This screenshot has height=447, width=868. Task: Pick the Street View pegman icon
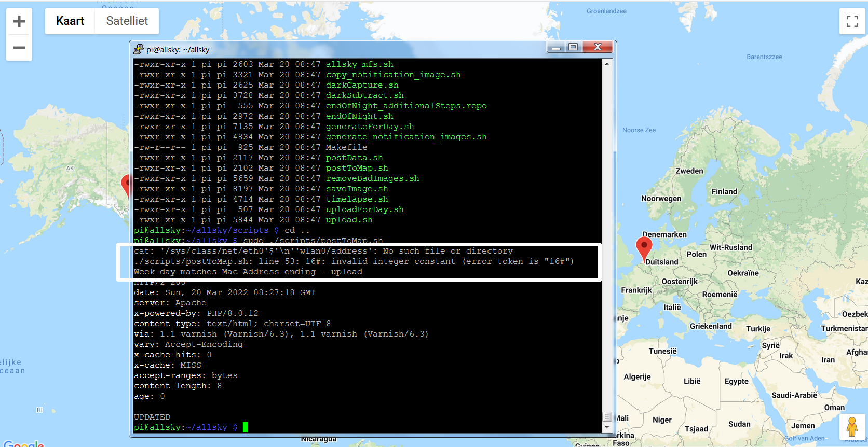852,427
